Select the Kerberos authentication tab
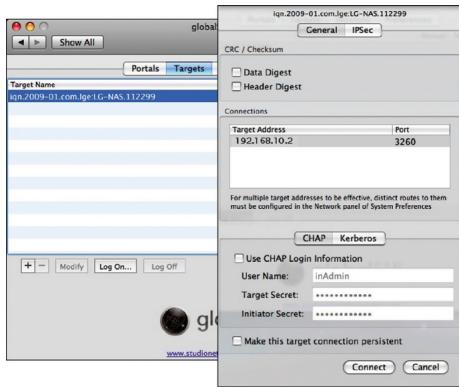This screenshot has width=459, height=387. coord(358,238)
